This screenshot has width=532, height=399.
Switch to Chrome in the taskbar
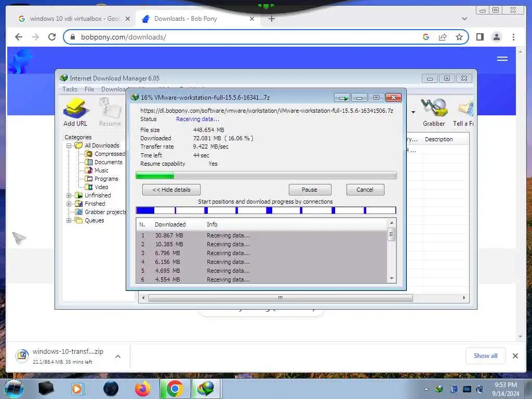point(175,389)
